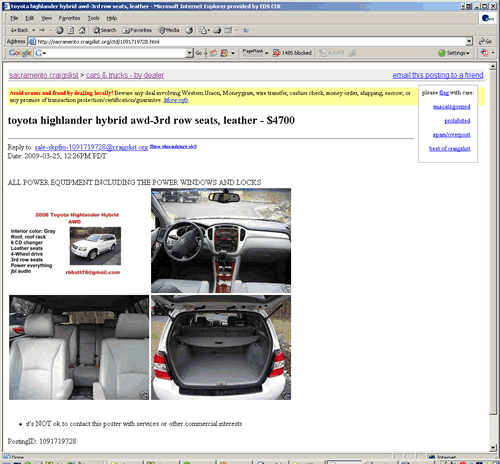Click the page icon beside the URL
This screenshot has width=500, height=464.
pos(32,42)
